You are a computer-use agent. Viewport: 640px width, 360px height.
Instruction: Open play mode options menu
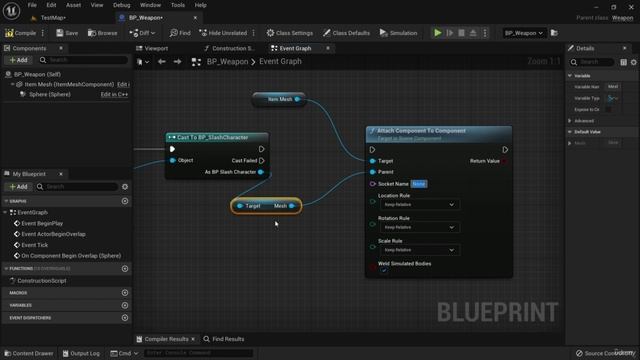tap(485, 33)
